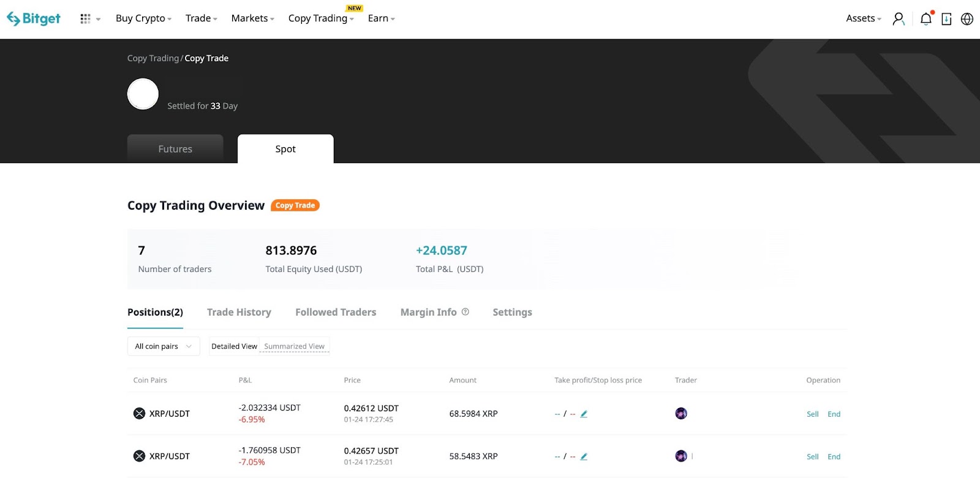The height and width of the screenshot is (478, 980).
Task: Click Copy Trading breadcrumb link
Action: 153,58
